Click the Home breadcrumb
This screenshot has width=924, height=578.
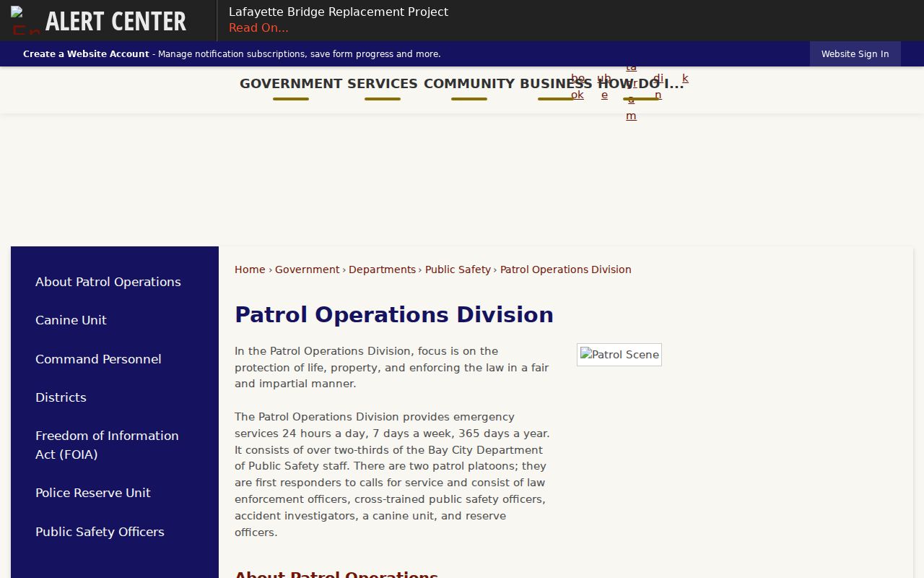(x=250, y=269)
